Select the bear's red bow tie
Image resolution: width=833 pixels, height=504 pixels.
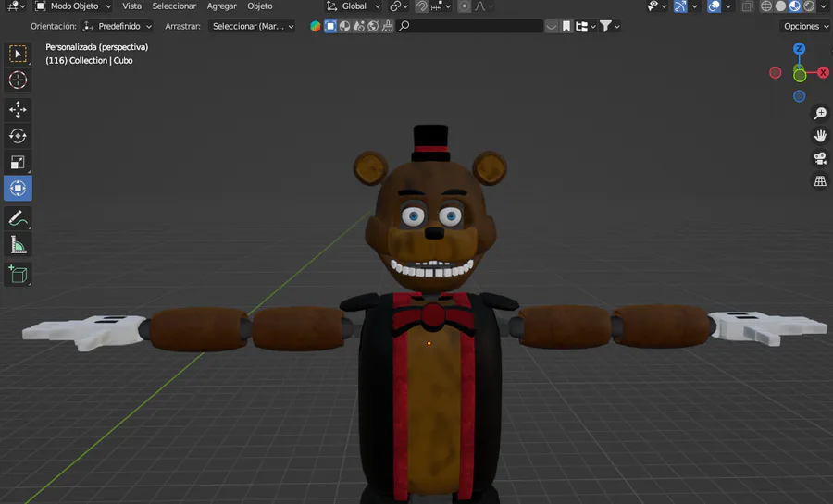tap(432, 316)
